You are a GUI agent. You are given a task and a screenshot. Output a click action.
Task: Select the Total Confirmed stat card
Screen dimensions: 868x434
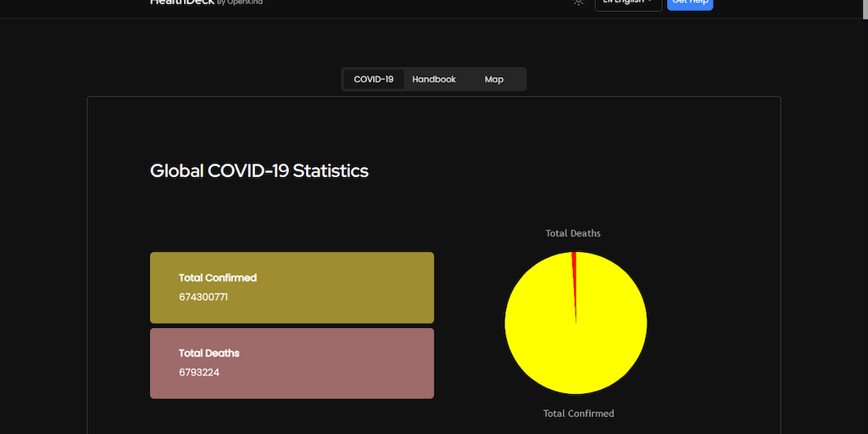(292, 288)
